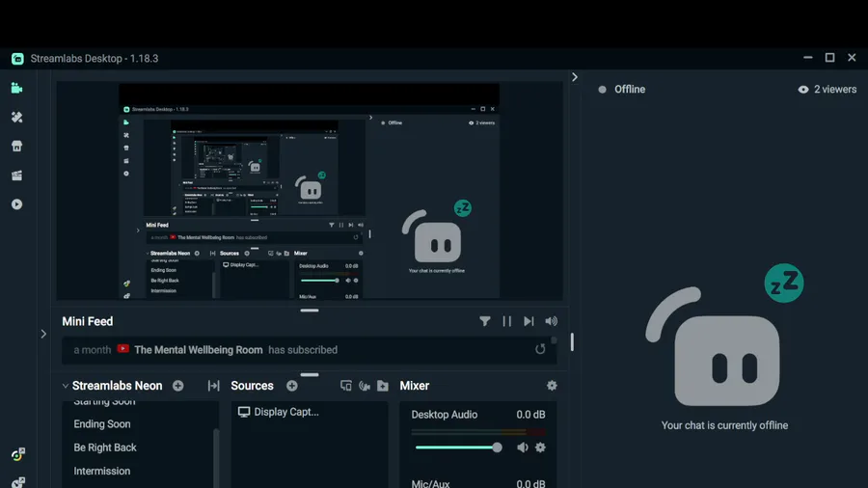The height and width of the screenshot is (488, 868).
Task: Click the editor preview display thumbnail
Action: click(x=309, y=191)
